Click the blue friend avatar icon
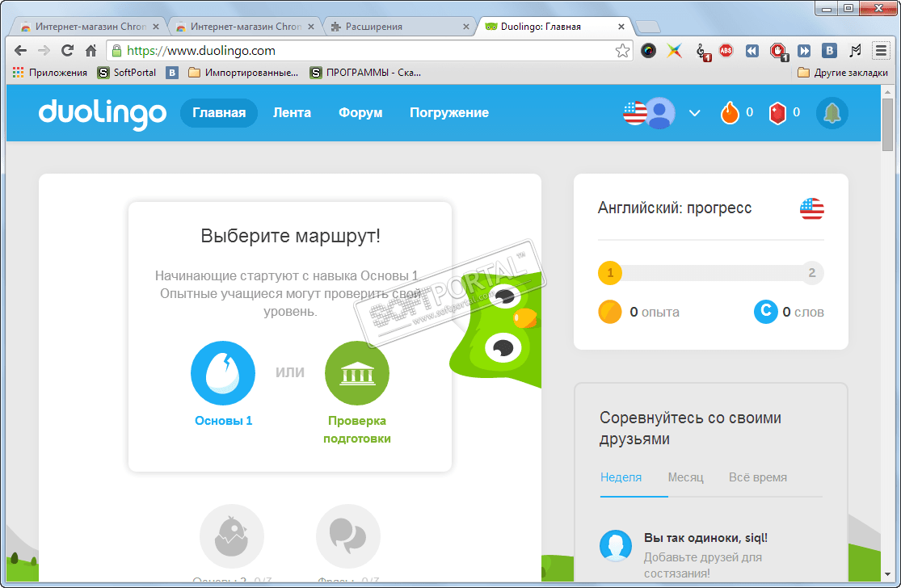This screenshot has height=588, width=901. (616, 545)
